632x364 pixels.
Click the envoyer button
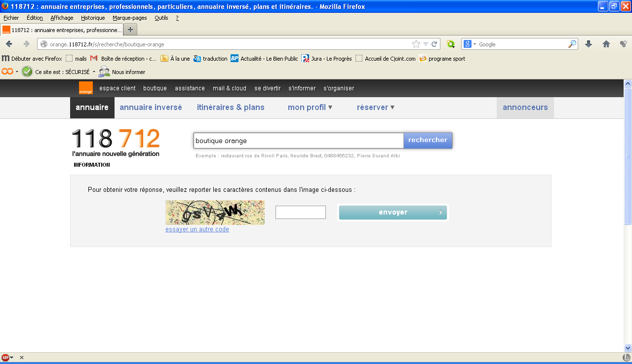pos(393,213)
